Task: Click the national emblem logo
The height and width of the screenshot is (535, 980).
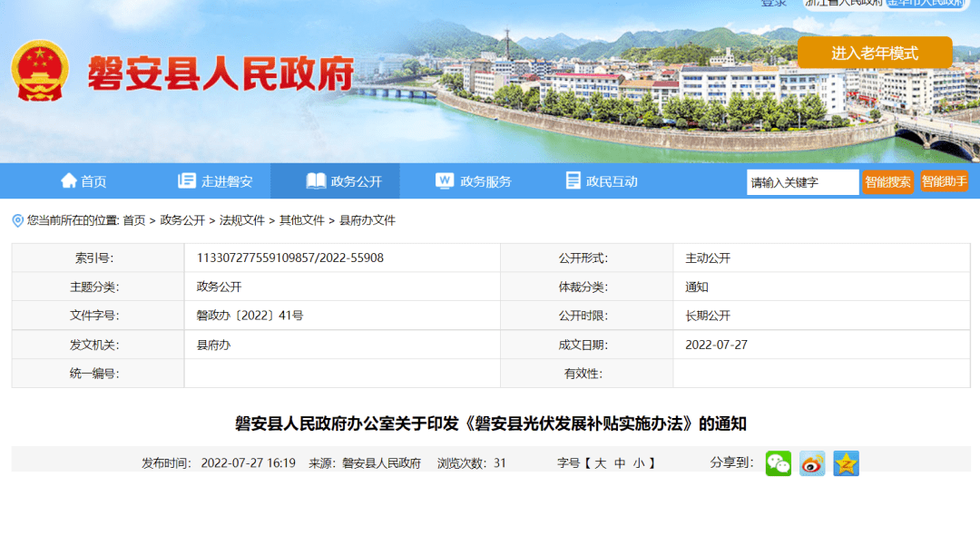Action: 40,71
